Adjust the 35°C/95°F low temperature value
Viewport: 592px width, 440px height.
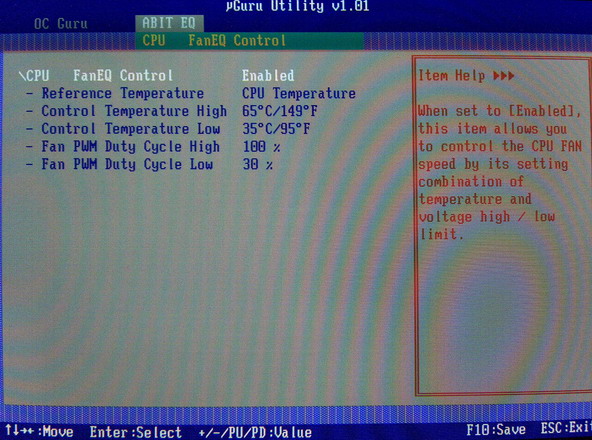click(x=276, y=129)
